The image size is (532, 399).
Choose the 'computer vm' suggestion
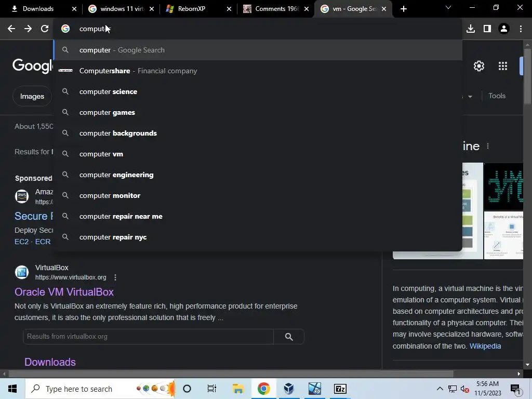coord(258,154)
